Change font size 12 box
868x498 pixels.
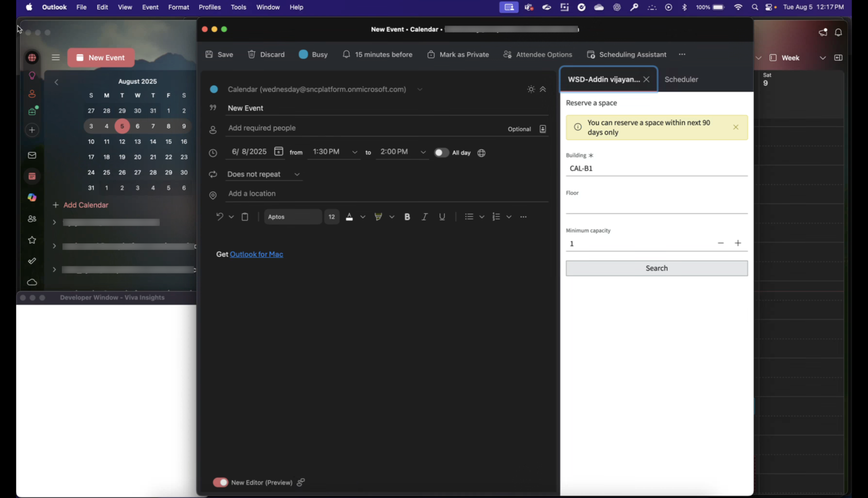[x=332, y=217]
